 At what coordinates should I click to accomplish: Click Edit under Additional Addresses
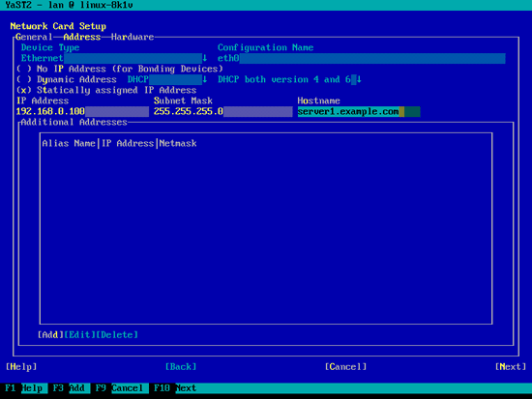pyautogui.click(x=79, y=335)
